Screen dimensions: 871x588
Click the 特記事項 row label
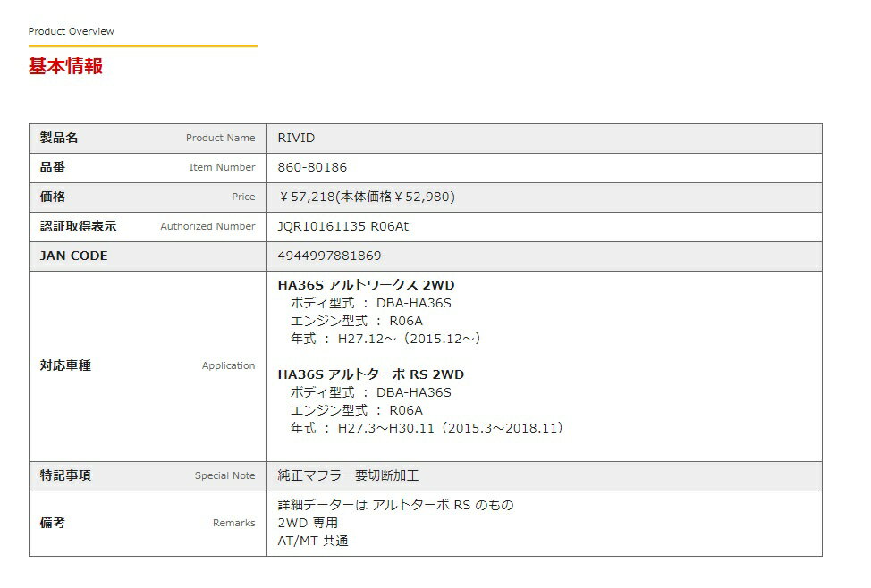65,475
